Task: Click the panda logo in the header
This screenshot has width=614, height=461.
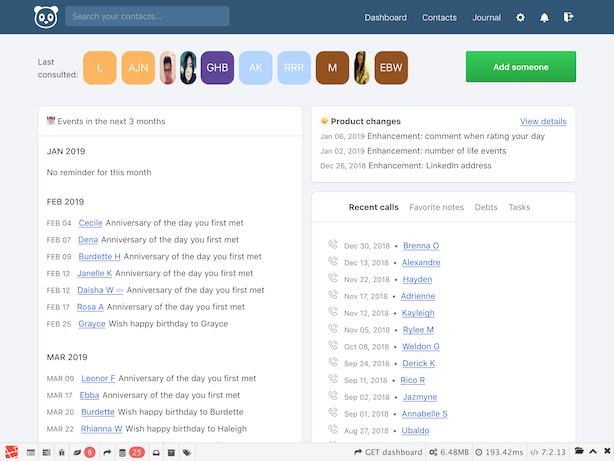Action: click(46, 17)
